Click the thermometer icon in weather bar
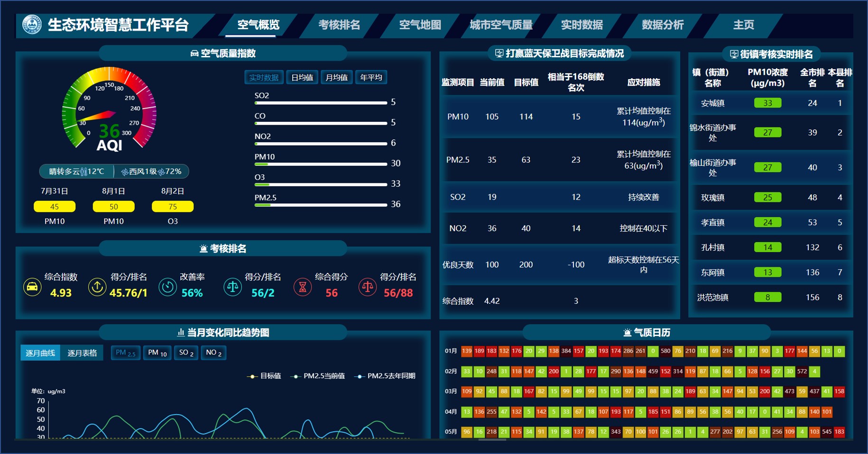Viewport: 868px width, 454px height. click(84, 172)
